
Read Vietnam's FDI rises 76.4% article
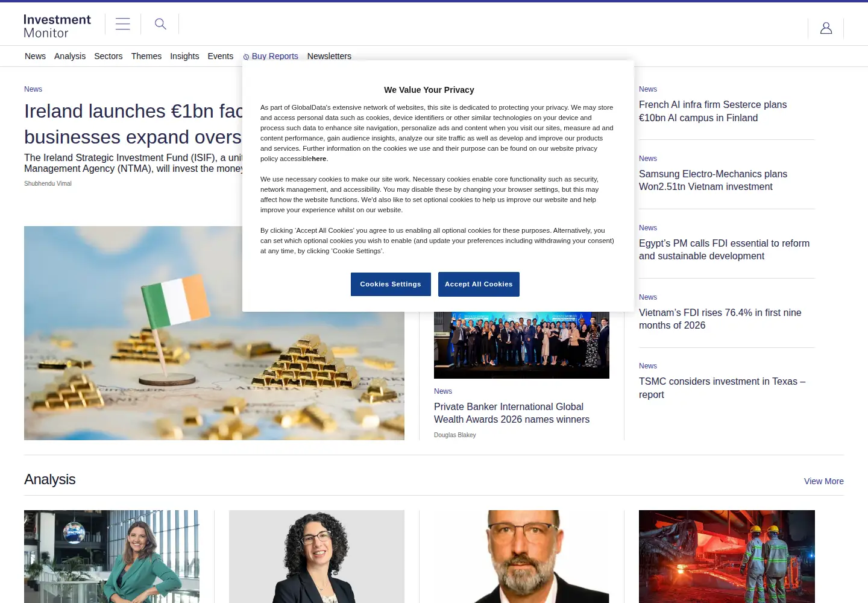(x=720, y=319)
